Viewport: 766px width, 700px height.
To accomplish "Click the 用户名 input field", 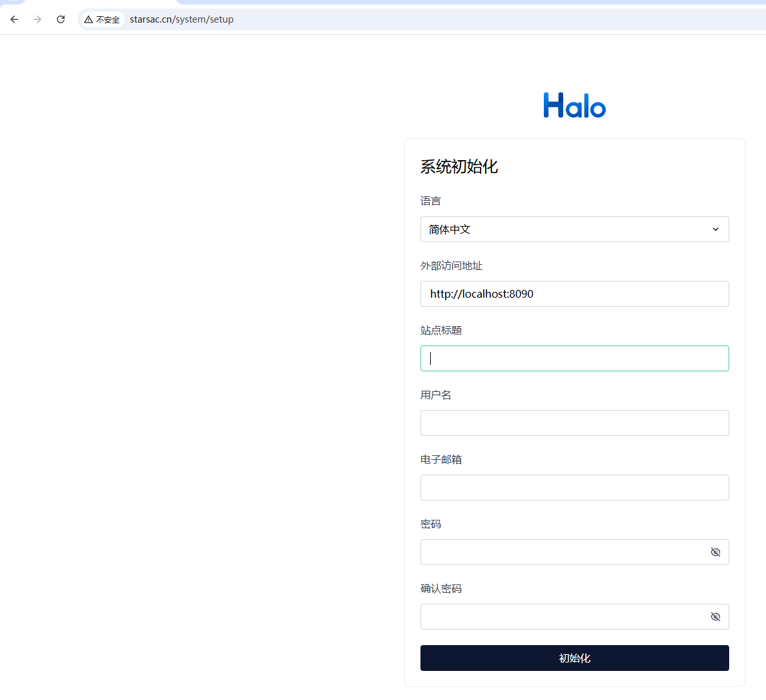I will (574, 423).
